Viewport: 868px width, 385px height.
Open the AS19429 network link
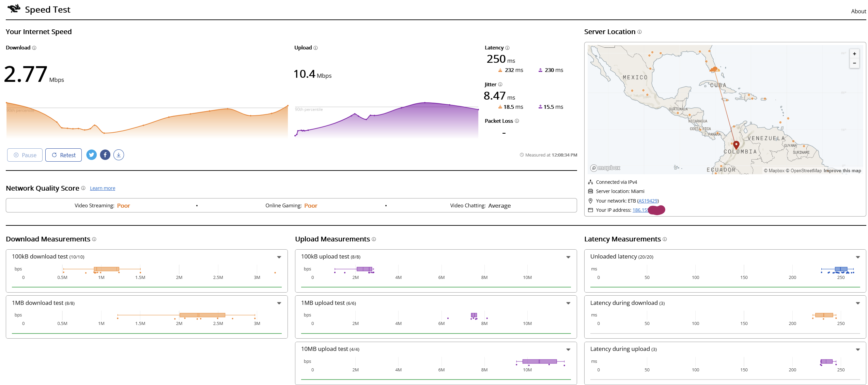648,201
